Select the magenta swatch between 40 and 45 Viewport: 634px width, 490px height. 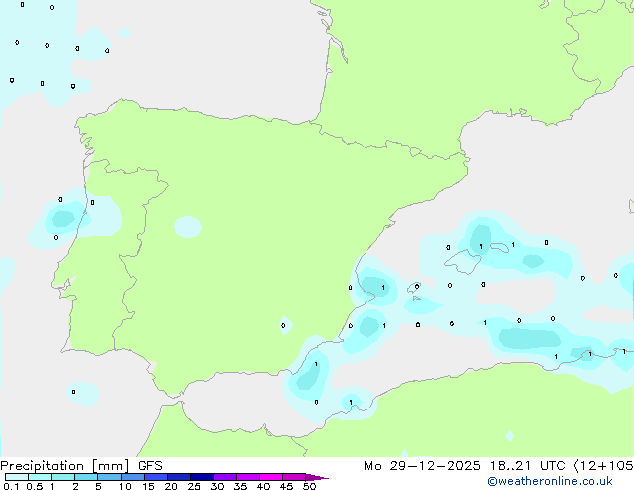(271, 477)
